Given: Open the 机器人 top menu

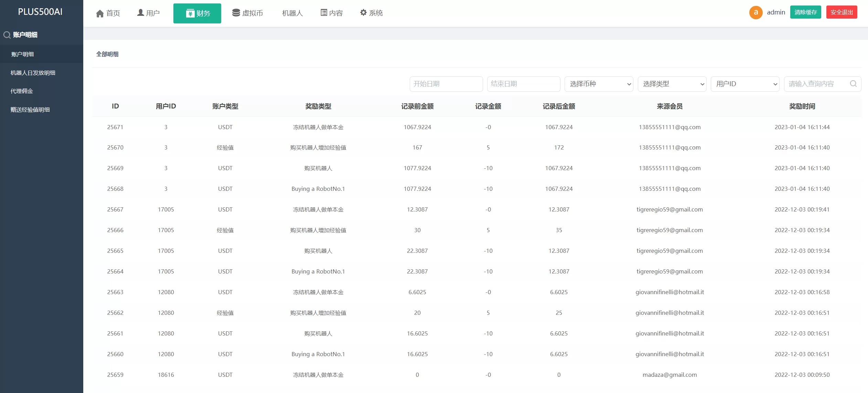Looking at the screenshot, I should pos(292,13).
